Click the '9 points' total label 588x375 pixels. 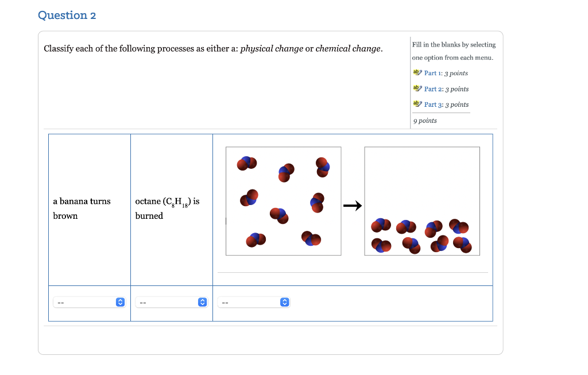[425, 120]
